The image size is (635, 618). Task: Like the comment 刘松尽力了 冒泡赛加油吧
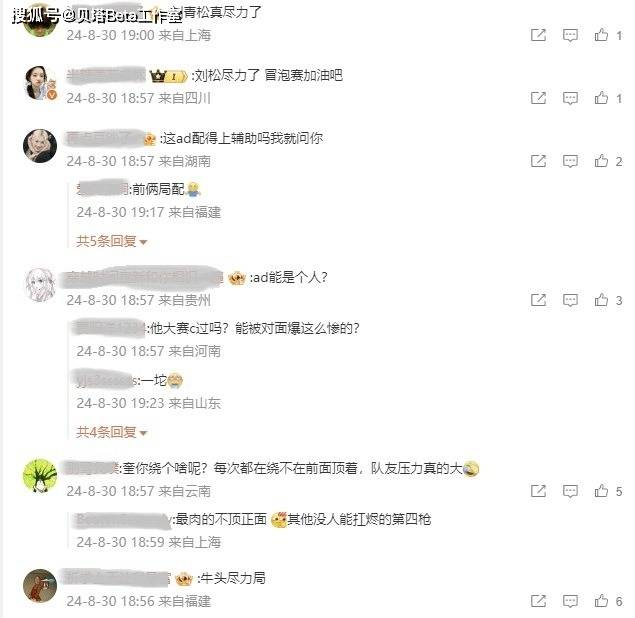click(601, 98)
